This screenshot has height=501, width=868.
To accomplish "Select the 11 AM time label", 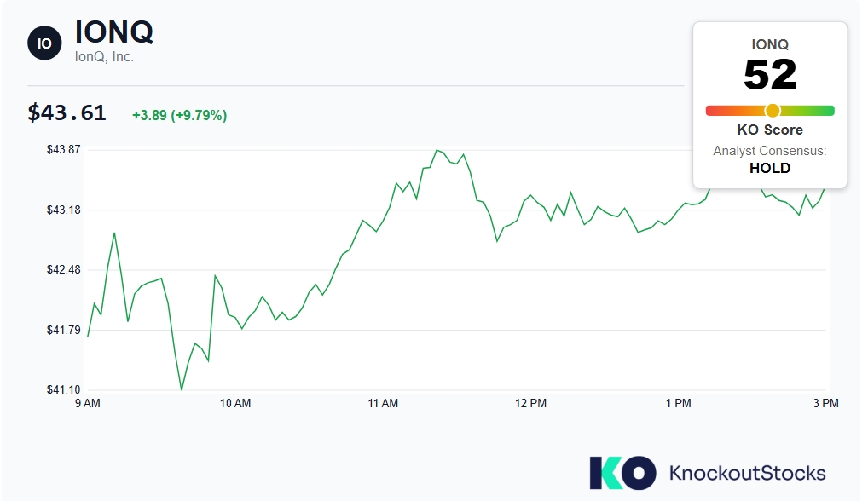I will pyautogui.click(x=383, y=403).
